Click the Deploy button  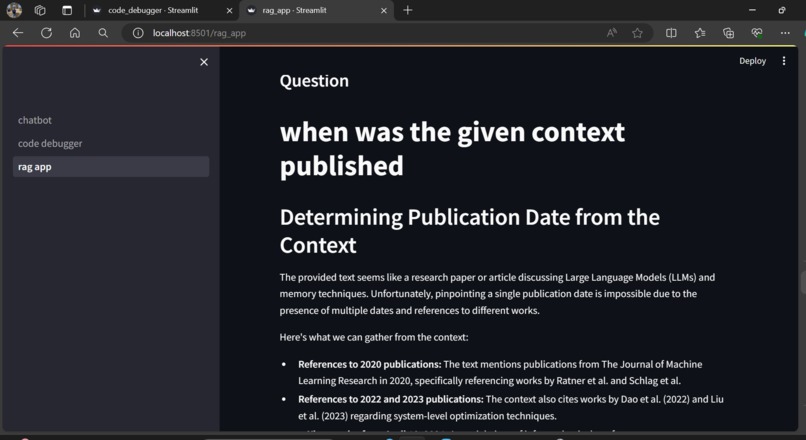pos(752,61)
